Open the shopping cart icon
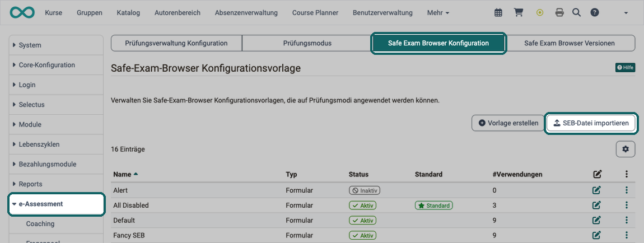Image resolution: width=644 pixels, height=243 pixels. pos(519,13)
